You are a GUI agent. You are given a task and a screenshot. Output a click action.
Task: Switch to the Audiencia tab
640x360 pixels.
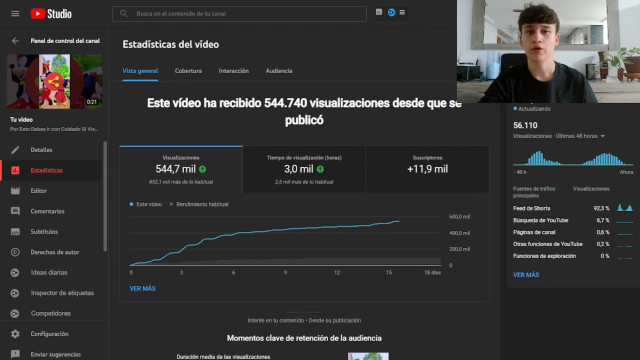point(279,71)
